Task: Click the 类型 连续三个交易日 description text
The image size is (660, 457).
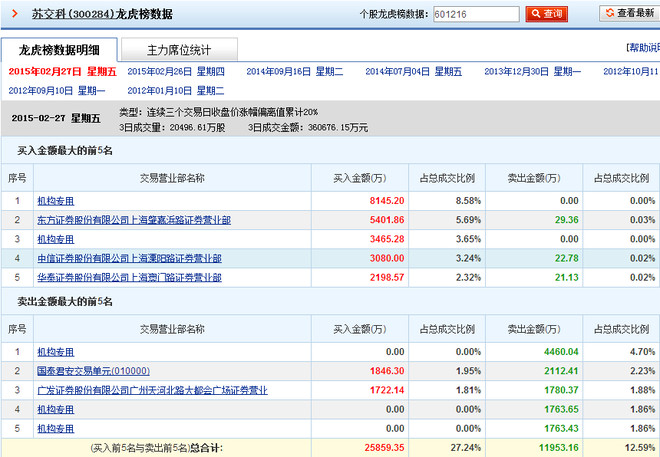Action: (x=218, y=112)
